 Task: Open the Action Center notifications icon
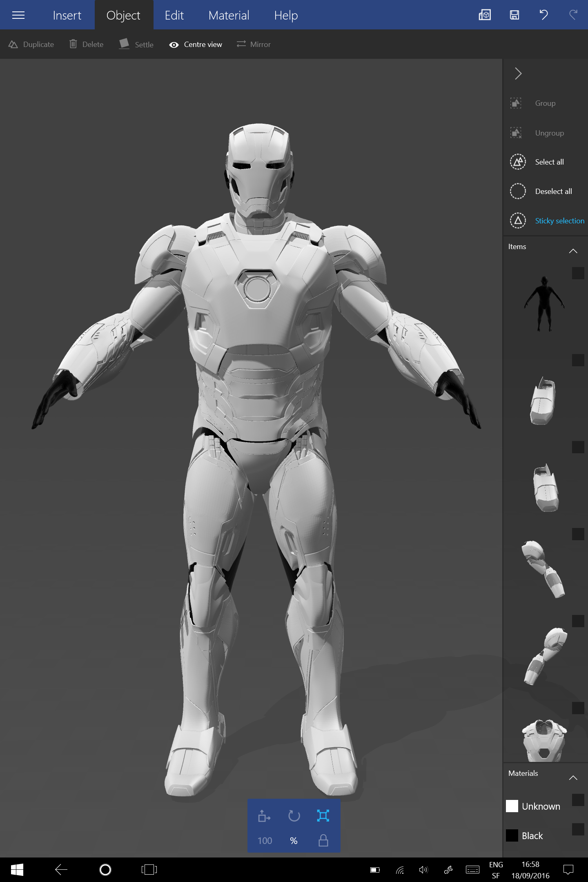[568, 870]
